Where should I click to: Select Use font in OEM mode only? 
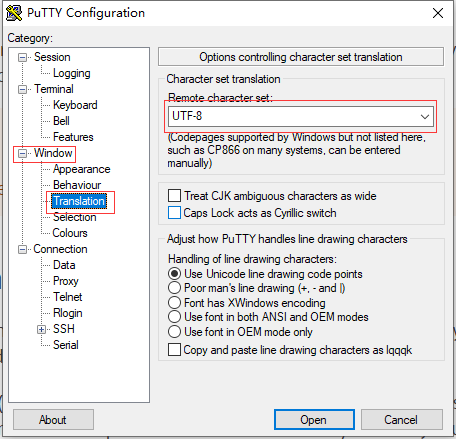[174, 332]
